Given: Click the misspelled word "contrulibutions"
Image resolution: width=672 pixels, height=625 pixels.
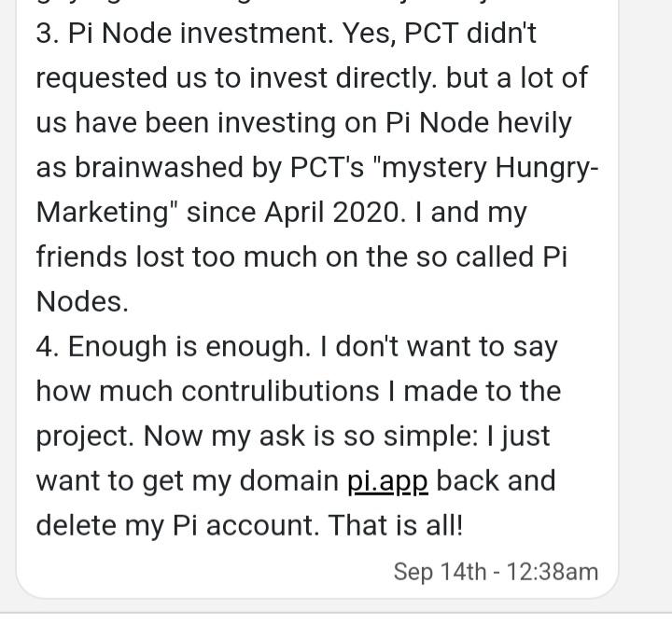Looking at the screenshot, I should [280, 392].
